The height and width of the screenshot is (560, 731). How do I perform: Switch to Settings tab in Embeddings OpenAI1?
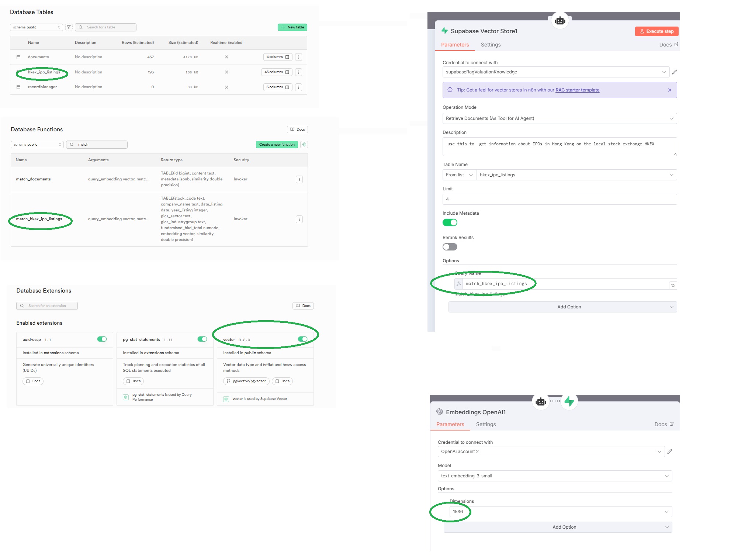(x=486, y=424)
